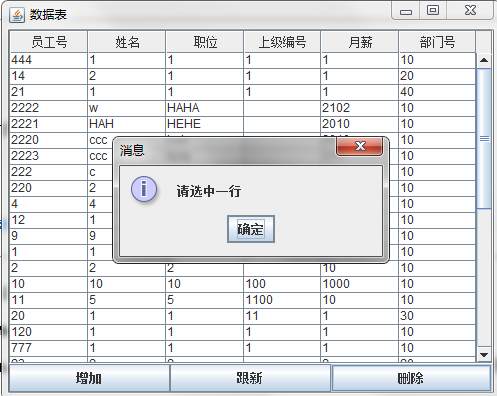Maximize the 数据表 window
Screen dimensions: 497x396
pos(433,11)
